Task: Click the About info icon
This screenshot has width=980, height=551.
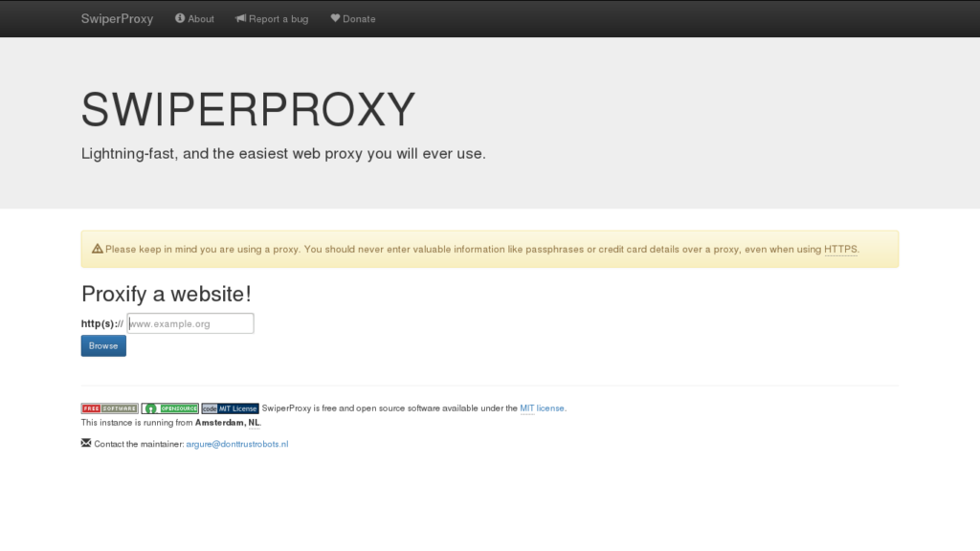Action: pos(180,18)
